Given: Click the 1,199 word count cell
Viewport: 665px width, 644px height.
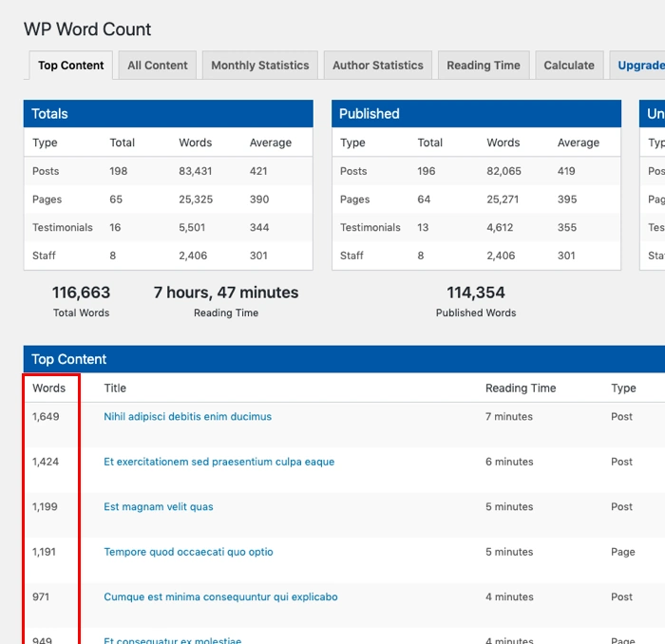Looking at the screenshot, I should (45, 506).
